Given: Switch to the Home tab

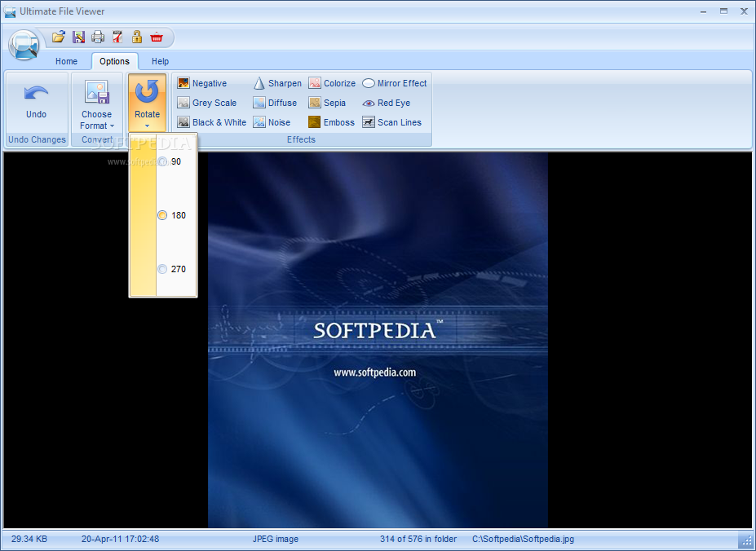Looking at the screenshot, I should (x=67, y=61).
